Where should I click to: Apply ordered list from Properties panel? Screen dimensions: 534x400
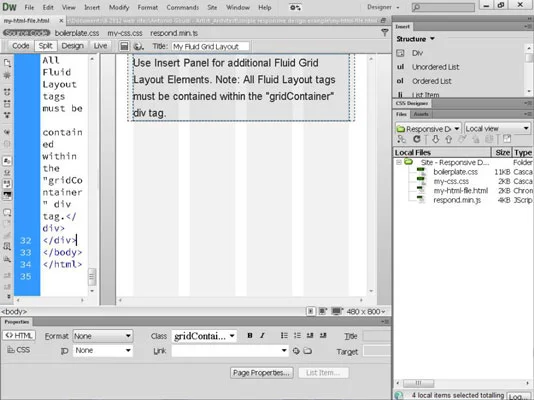[297, 336]
